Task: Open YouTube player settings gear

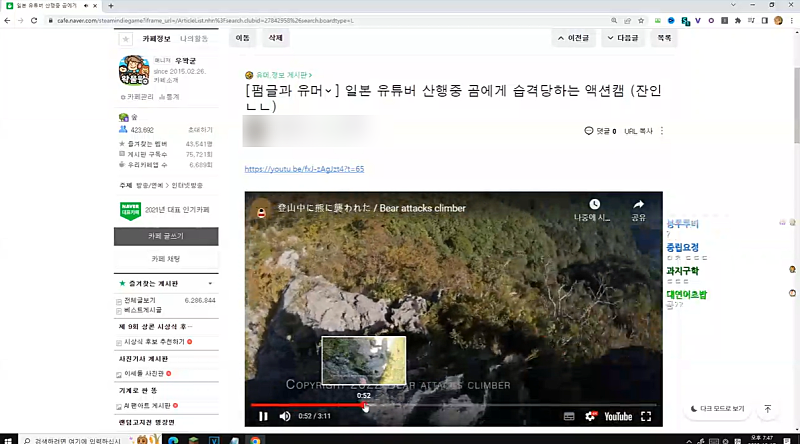Action: click(589, 416)
